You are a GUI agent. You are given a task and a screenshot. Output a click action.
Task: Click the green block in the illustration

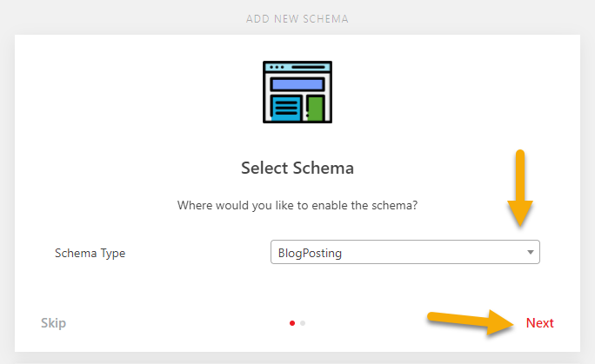[x=315, y=109]
